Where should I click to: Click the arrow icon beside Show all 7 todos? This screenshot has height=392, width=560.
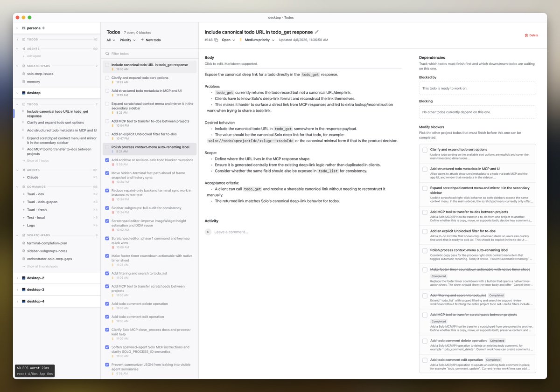(23, 160)
